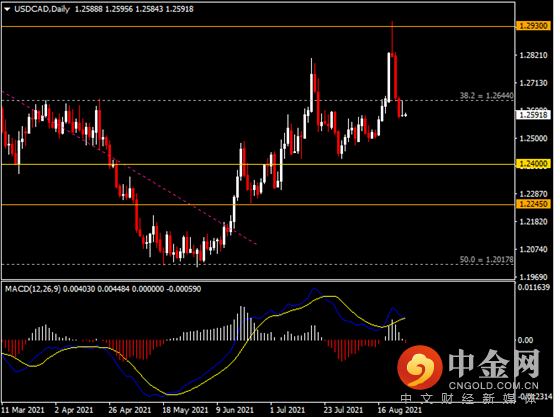Click the 9 Jun 2021 date marker
The height and width of the screenshot is (417, 554).
tap(235, 410)
